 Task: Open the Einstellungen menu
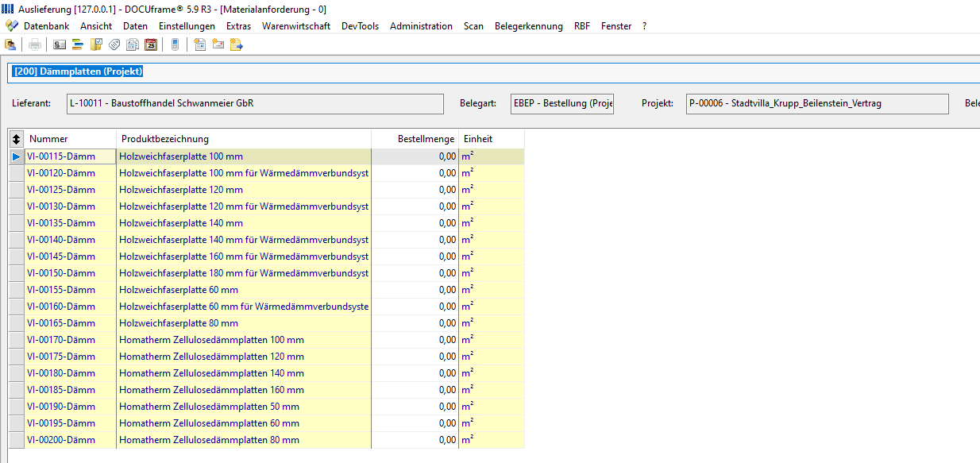point(187,26)
